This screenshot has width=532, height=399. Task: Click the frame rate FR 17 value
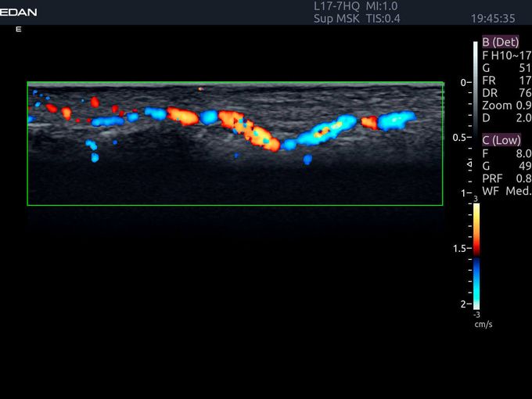(x=525, y=81)
